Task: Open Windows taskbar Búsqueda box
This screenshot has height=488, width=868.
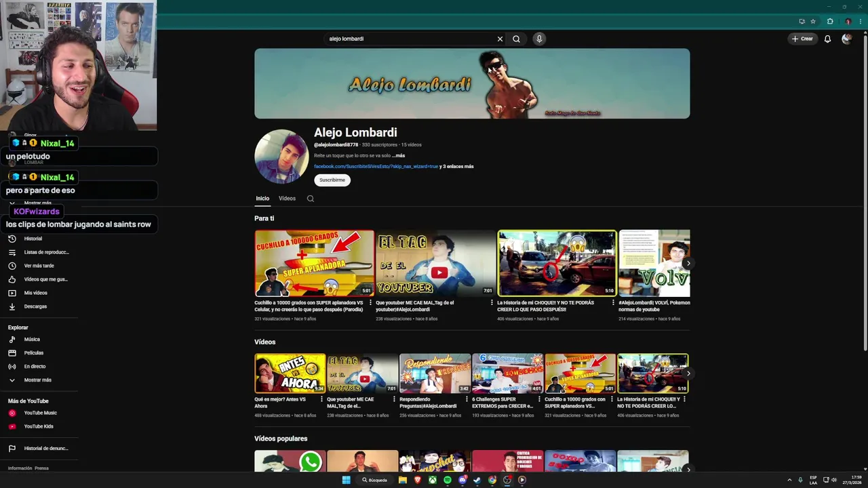Action: (375, 480)
